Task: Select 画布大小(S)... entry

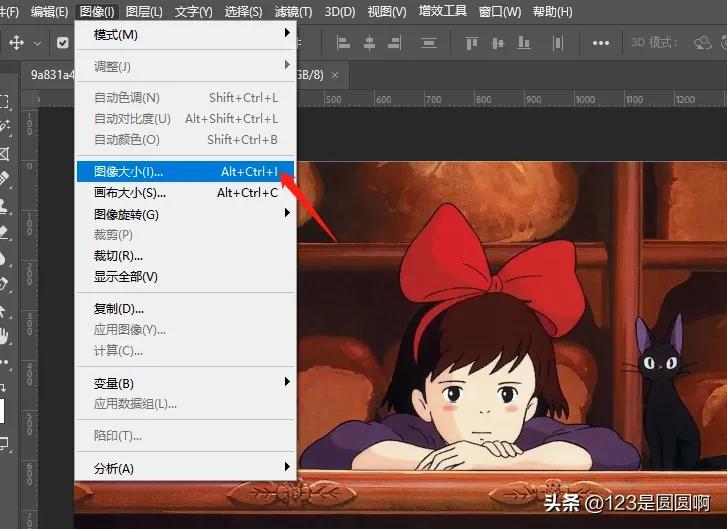Action: click(185, 192)
